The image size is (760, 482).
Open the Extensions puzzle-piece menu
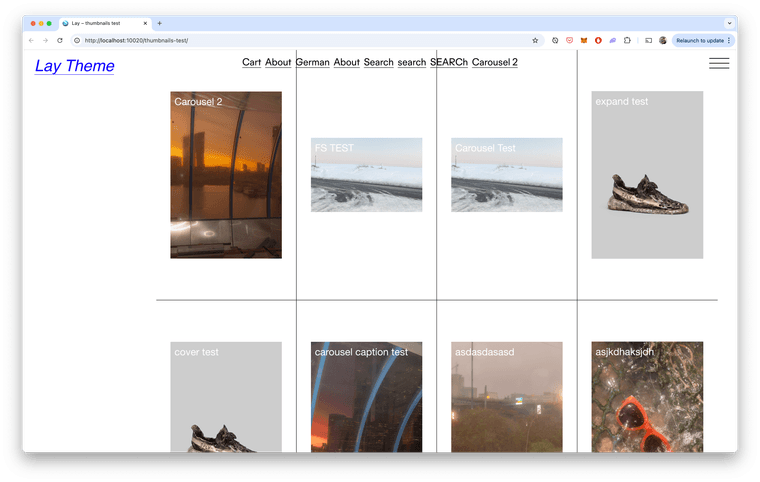tap(627, 40)
